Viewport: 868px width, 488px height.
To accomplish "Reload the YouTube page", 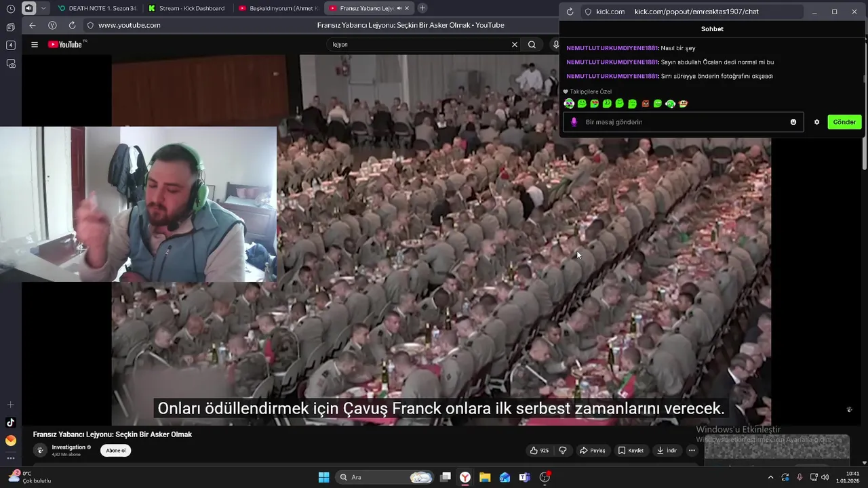I will tap(72, 25).
